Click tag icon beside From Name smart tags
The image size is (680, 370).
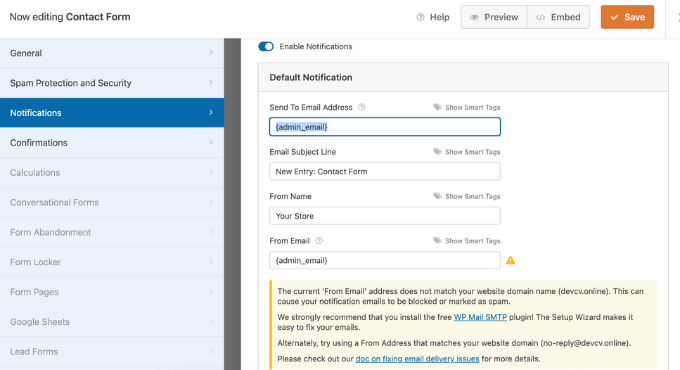[437, 196]
